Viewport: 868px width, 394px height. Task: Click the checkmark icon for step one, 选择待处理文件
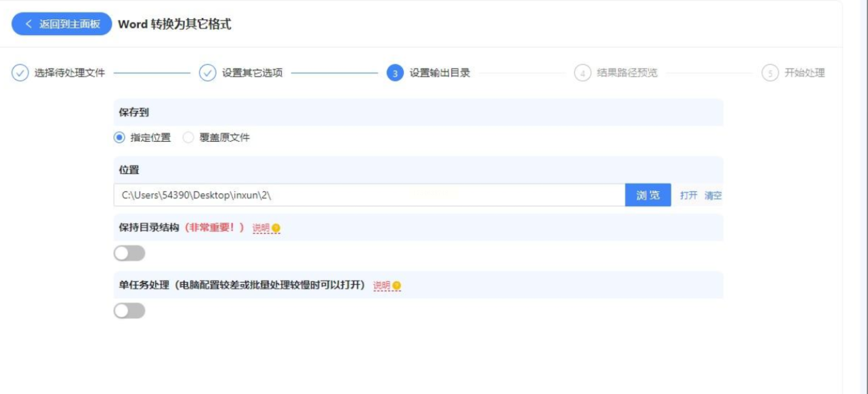(x=20, y=73)
